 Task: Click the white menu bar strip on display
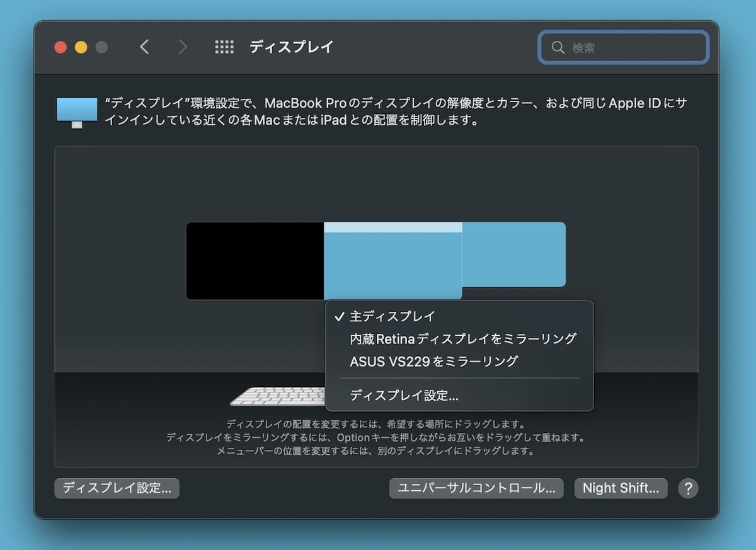[393, 227]
